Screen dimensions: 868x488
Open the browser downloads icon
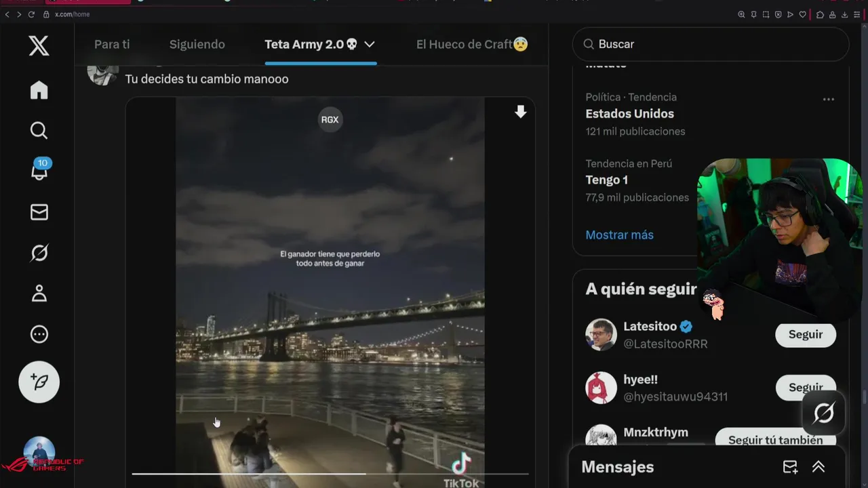844,14
